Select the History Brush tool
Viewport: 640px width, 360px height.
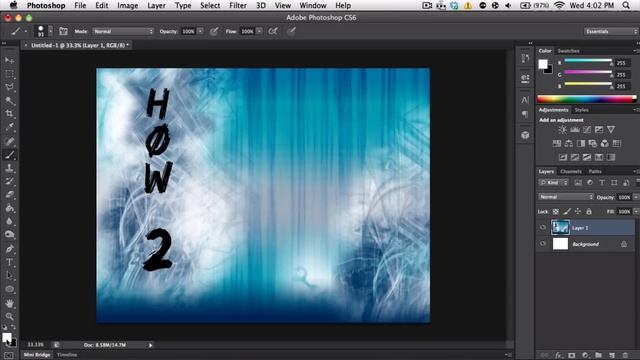coord(9,182)
